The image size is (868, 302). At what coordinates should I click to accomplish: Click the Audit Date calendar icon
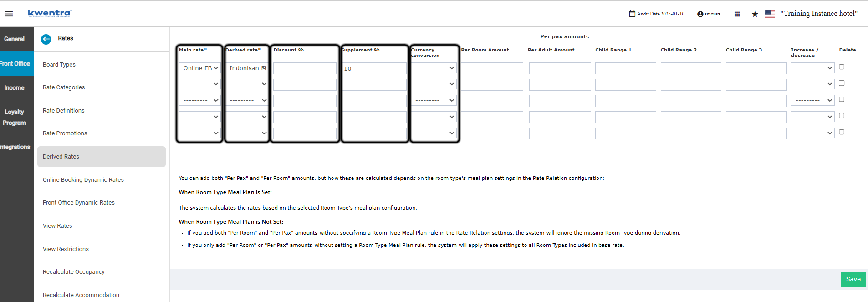[632, 14]
